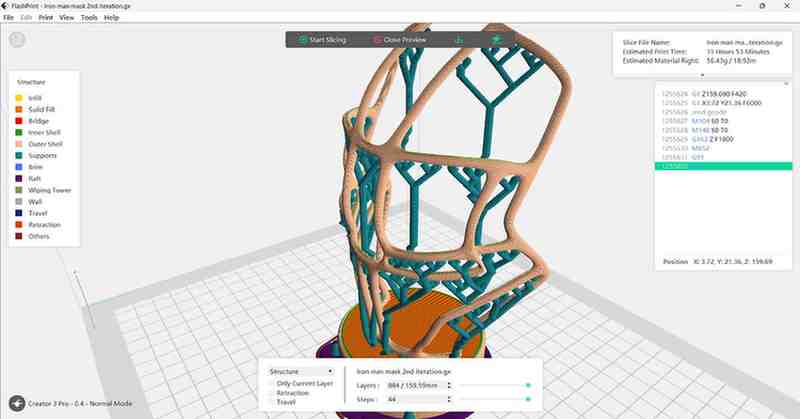Toggle the Retraction checkbox in bottom panel
Image resolution: width=800 pixels, height=419 pixels.
coord(271,393)
